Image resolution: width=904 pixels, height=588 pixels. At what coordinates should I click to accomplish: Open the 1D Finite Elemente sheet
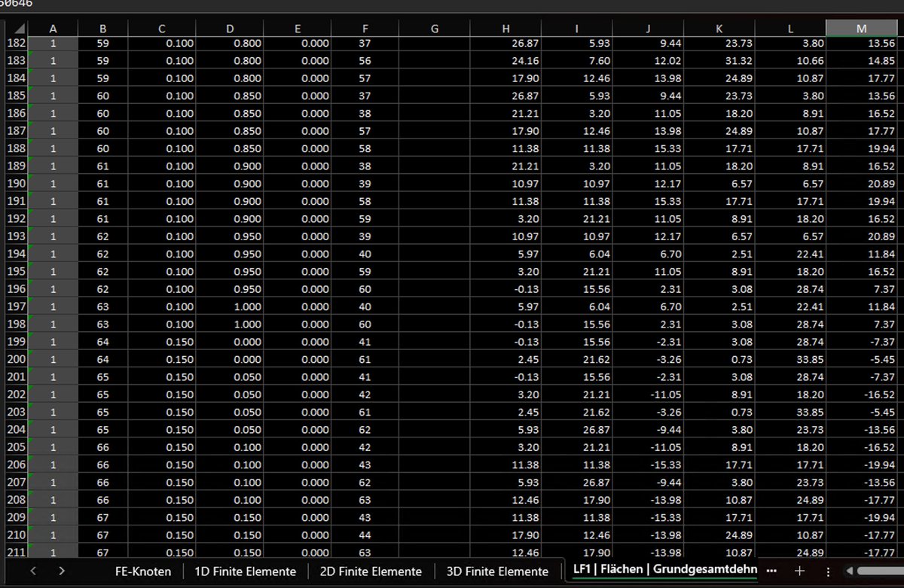[x=245, y=571]
